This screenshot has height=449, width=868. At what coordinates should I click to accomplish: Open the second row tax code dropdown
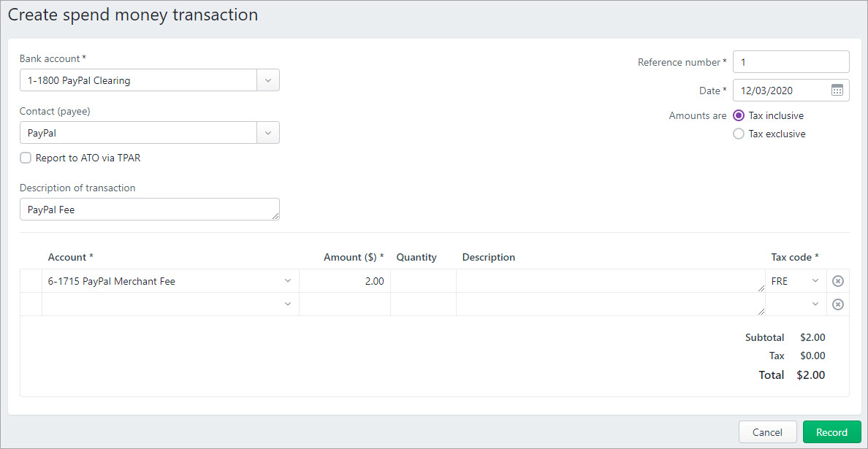(x=815, y=304)
